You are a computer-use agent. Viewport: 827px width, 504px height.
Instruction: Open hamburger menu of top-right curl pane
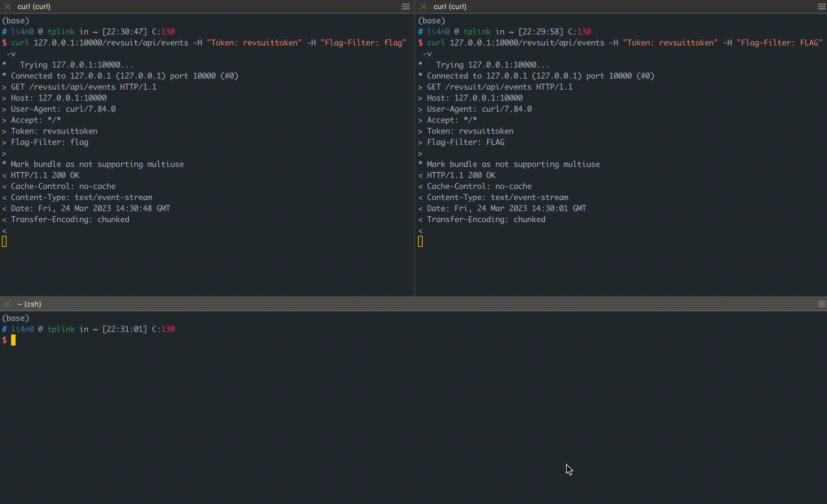(x=821, y=6)
